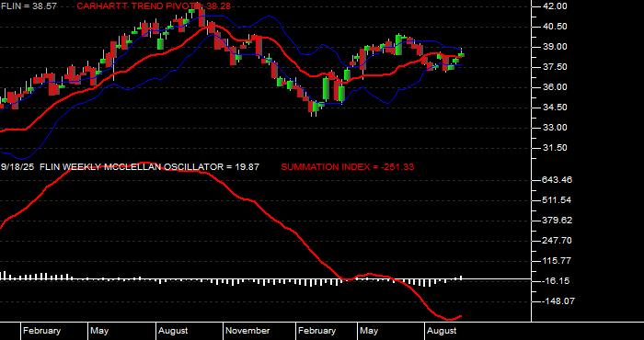Select the 511.54 summation axis value
The height and width of the screenshot is (340, 644).
(x=558, y=200)
